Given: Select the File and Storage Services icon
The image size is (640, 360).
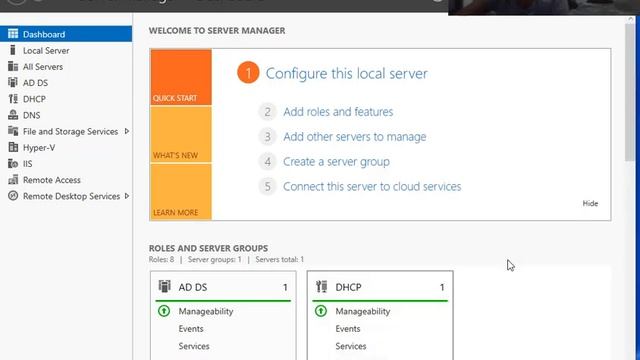Looking at the screenshot, I should (13, 131).
